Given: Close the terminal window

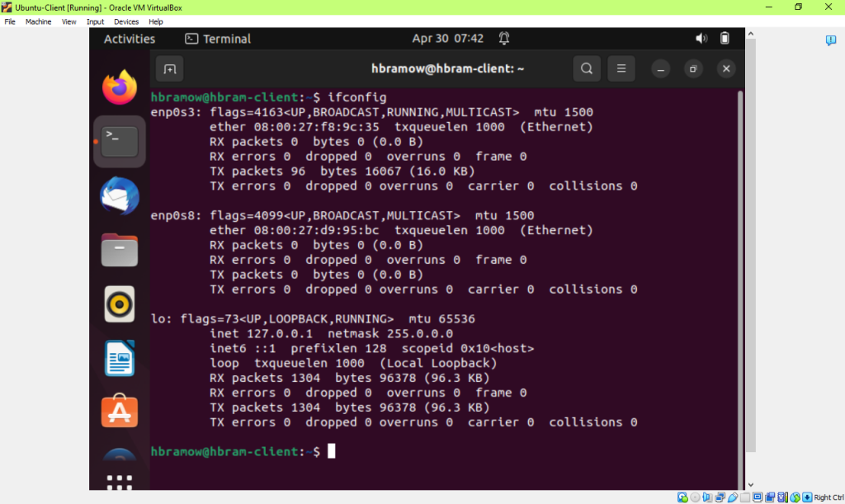Looking at the screenshot, I should point(726,69).
